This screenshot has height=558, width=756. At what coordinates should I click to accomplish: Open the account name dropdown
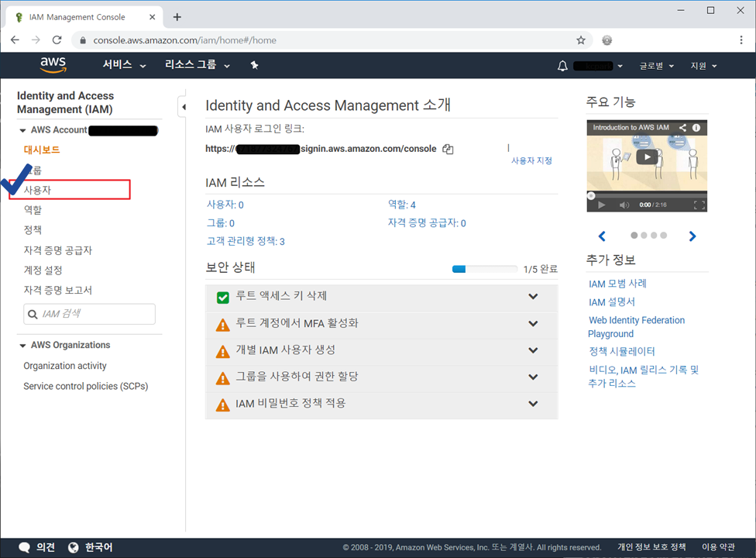coord(598,66)
